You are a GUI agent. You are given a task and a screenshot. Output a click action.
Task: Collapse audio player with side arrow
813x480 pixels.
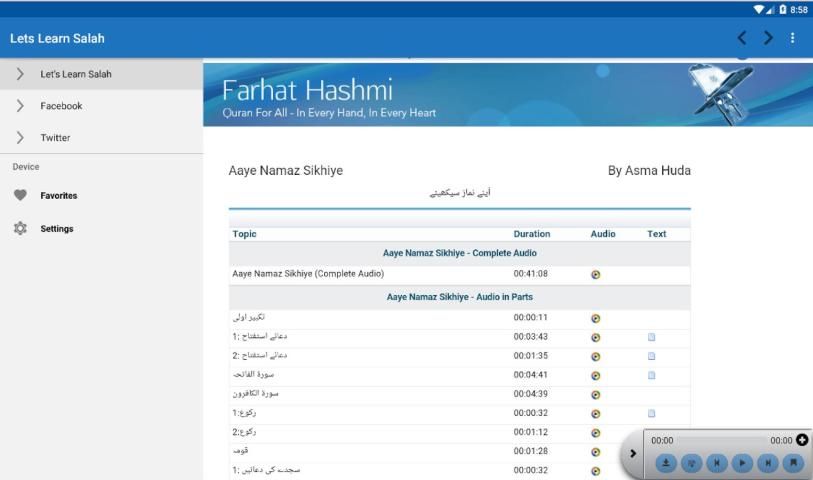tap(632, 454)
